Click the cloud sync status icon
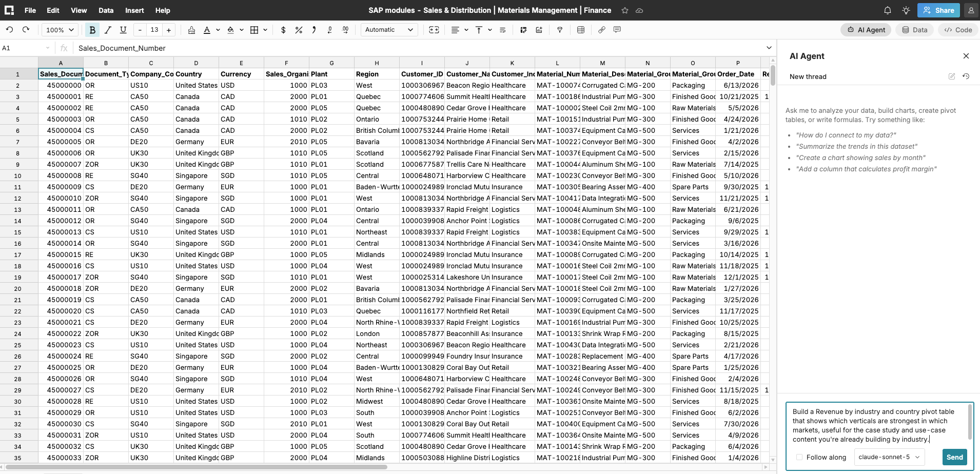The image size is (980, 474). 639,10
